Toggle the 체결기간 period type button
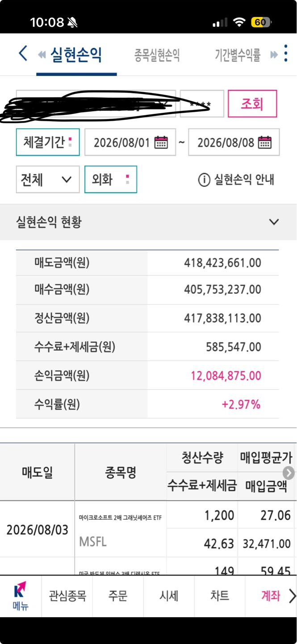Viewport: 297px width, 644px height. [x=48, y=142]
